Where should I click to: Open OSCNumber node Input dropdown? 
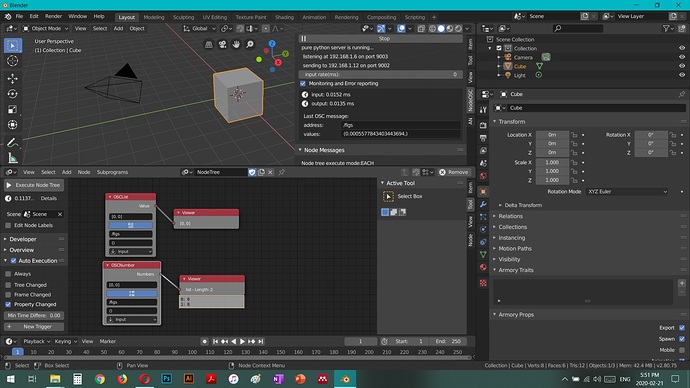tap(132, 320)
